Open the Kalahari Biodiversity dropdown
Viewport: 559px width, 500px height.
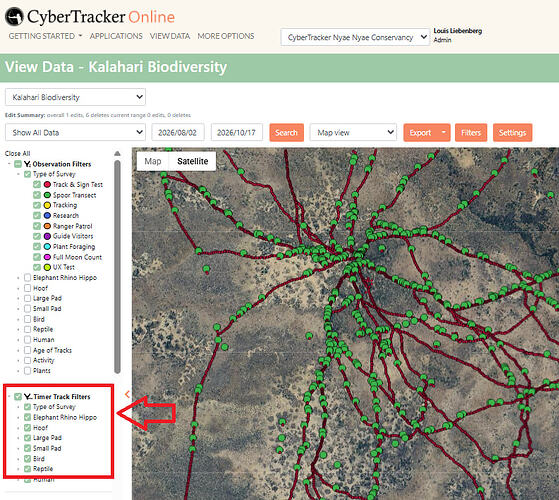tap(75, 97)
